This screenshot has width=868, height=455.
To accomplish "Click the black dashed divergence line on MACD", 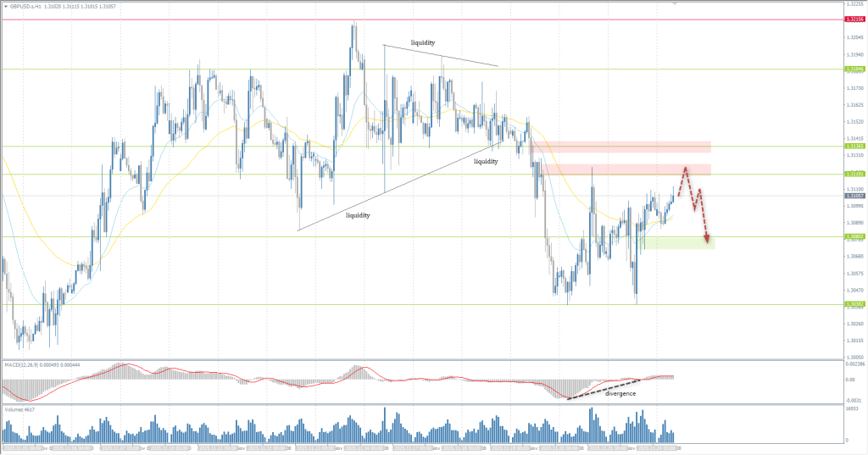I will pos(600,390).
